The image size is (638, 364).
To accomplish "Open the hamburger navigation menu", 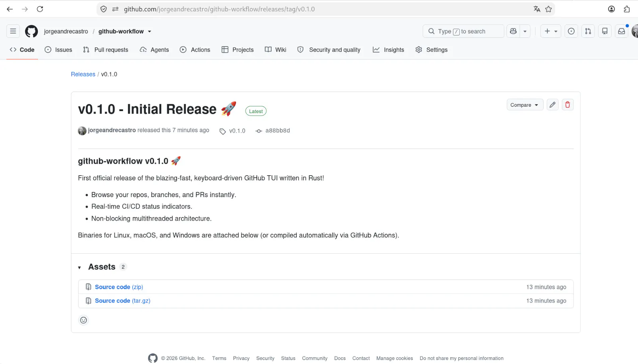I will [13, 31].
